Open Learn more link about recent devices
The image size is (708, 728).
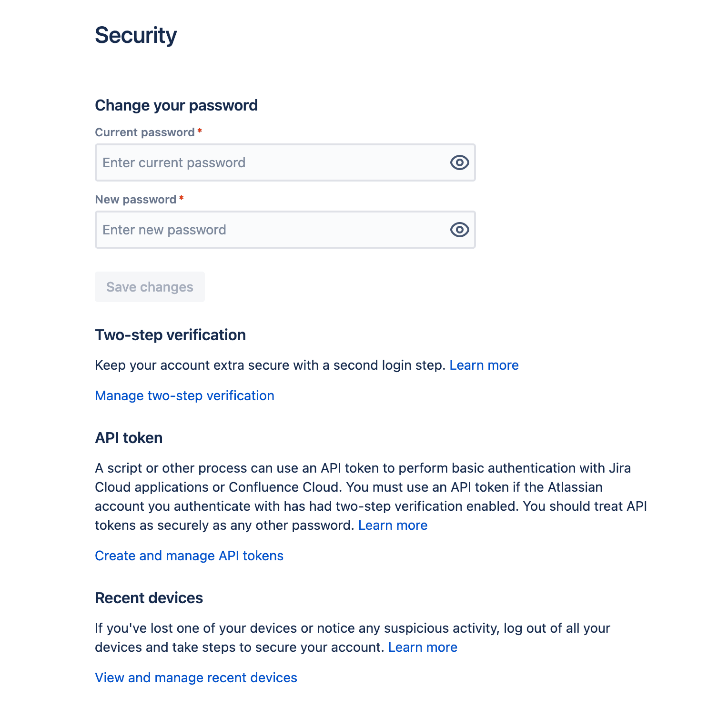[x=423, y=647]
